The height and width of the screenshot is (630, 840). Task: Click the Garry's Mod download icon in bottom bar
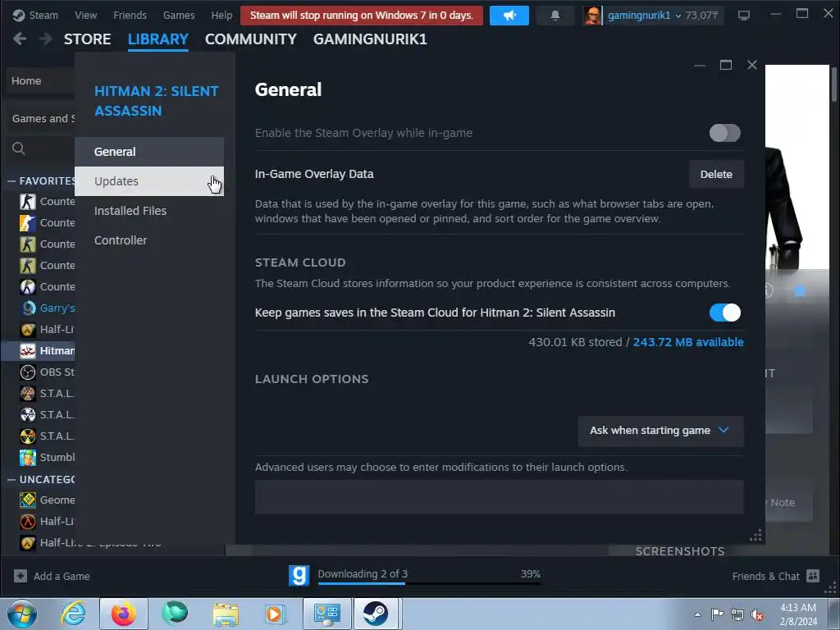(x=299, y=575)
